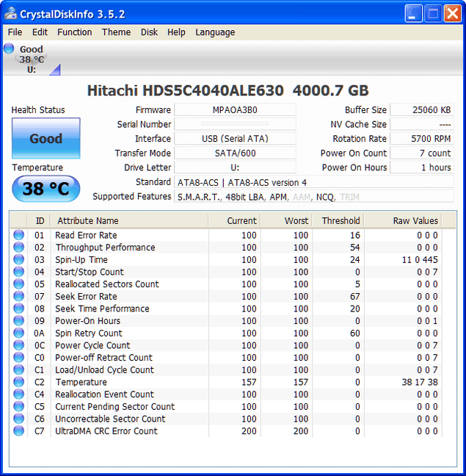The width and height of the screenshot is (466, 476).
Task: Click the Raw Values column header
Action: click(x=403, y=220)
